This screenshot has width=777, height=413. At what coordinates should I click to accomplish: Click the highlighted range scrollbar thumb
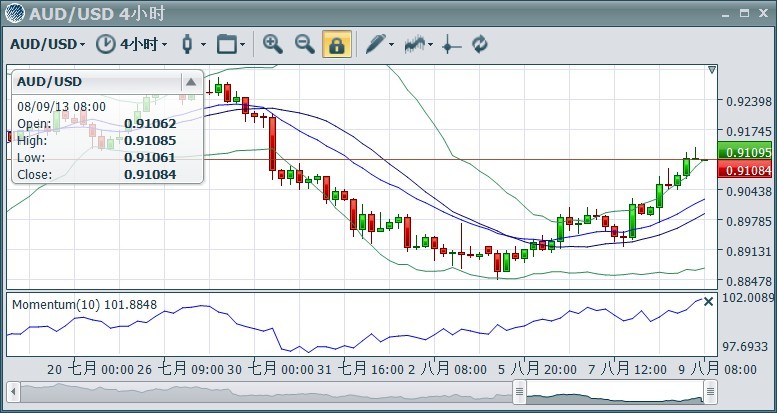click(x=615, y=393)
